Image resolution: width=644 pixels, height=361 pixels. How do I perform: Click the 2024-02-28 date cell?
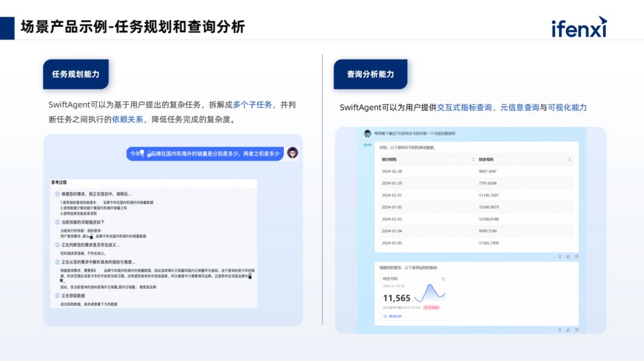pyautogui.click(x=392, y=172)
